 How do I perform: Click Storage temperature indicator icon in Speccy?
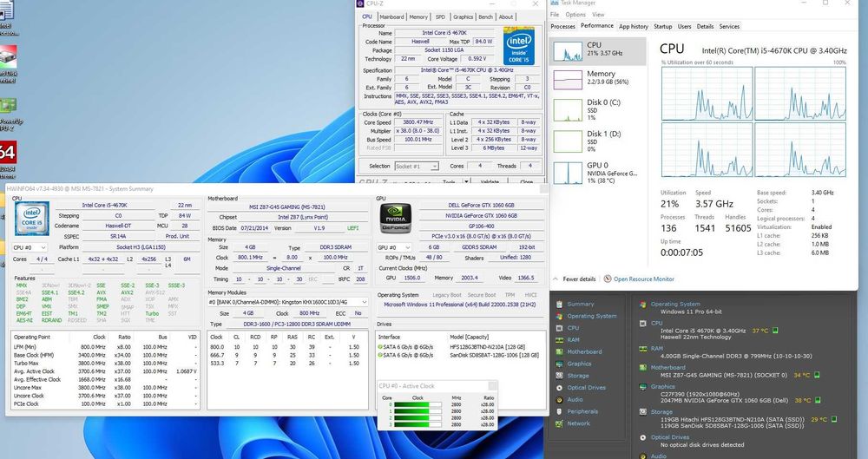833,420
